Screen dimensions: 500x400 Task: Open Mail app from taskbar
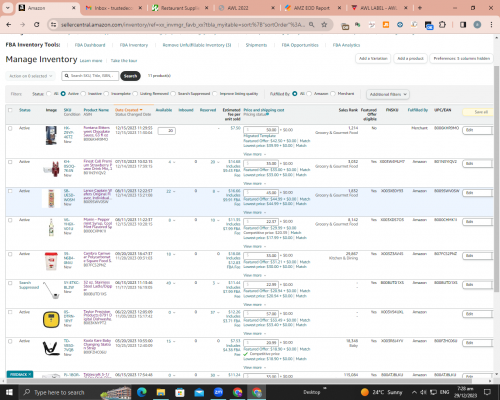click(x=199, y=392)
